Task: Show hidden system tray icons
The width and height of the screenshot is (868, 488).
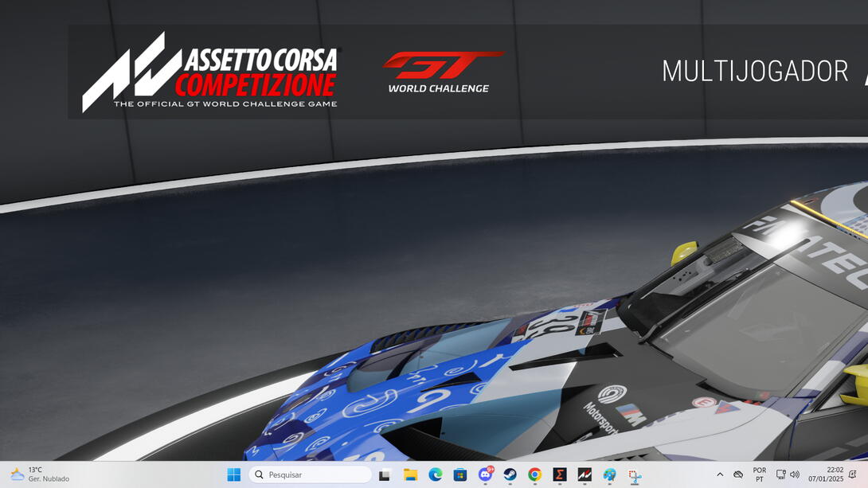Action: coord(720,474)
